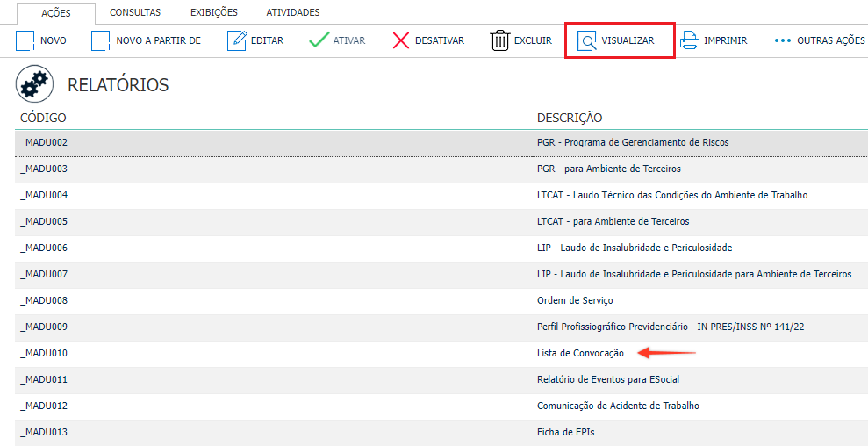Select the Lista de Convocação row
Screen dimensions: 868x446
pos(441,354)
